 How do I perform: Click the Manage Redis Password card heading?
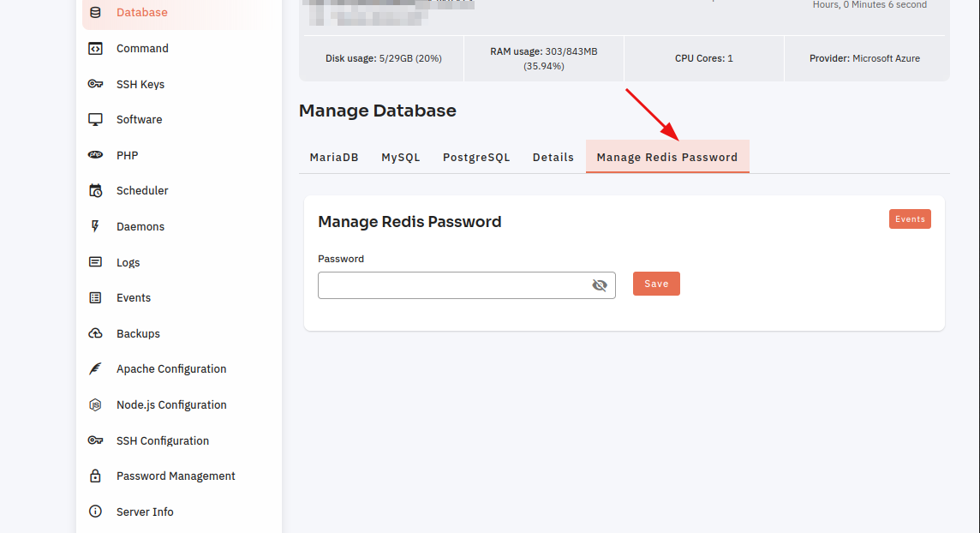coord(409,222)
